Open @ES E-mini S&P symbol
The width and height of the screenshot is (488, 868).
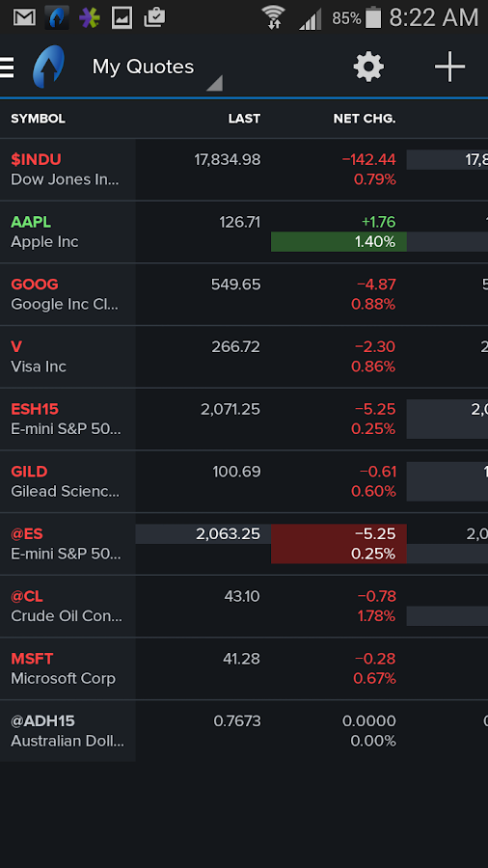(x=68, y=544)
